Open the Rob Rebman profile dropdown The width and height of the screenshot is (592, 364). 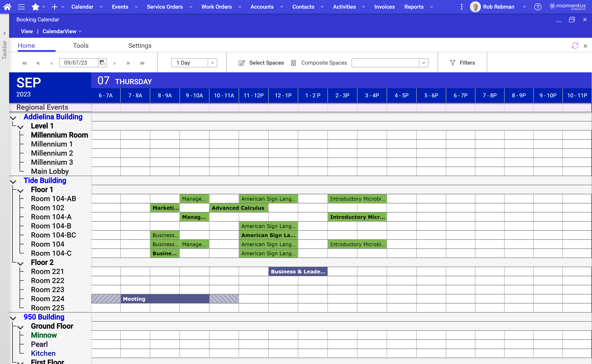[524, 7]
